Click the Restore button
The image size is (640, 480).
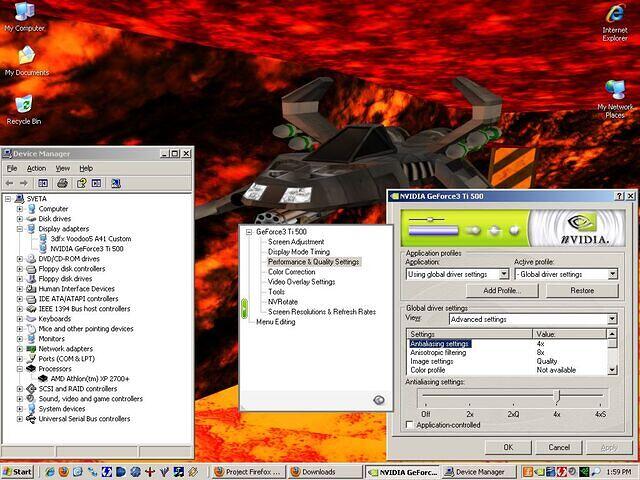(x=582, y=291)
